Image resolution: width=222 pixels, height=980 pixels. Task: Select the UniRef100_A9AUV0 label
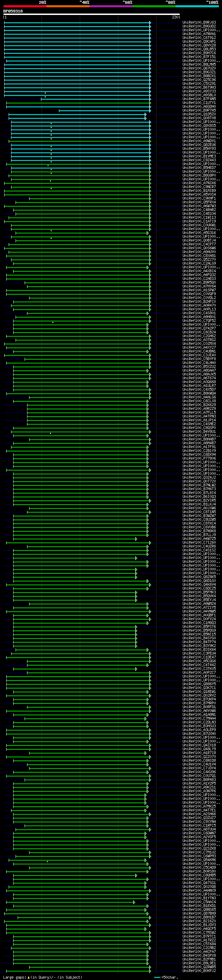click(x=199, y=252)
